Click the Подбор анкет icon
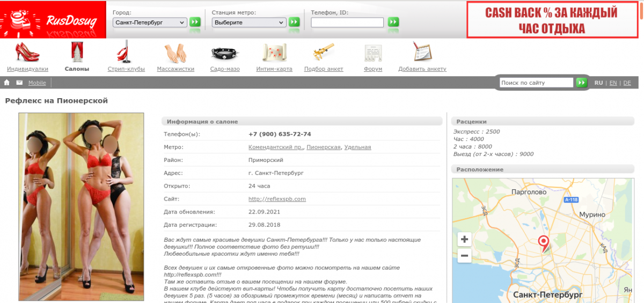644x303 pixels. click(323, 53)
